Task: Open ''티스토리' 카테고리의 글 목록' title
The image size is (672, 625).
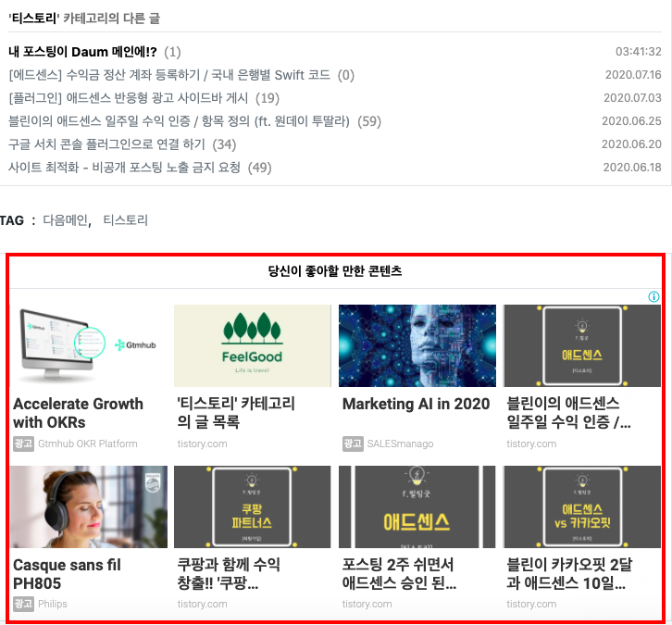Action: (236, 413)
